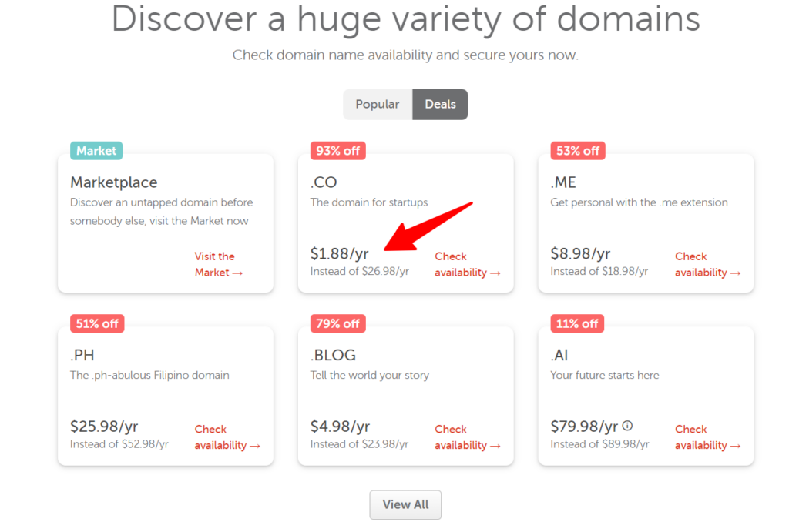The height and width of the screenshot is (532, 789).
Task: Click the .BLOG card heading
Action: click(x=333, y=355)
